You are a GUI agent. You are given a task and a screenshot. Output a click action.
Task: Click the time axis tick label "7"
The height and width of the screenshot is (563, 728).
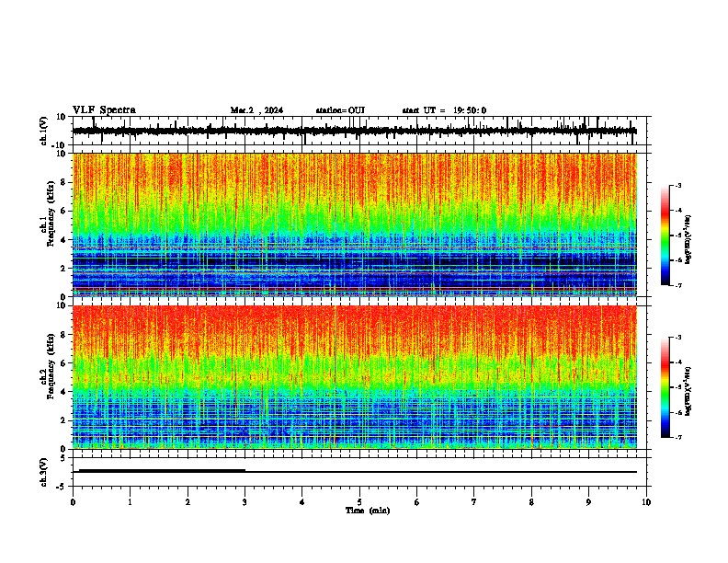[474, 502]
